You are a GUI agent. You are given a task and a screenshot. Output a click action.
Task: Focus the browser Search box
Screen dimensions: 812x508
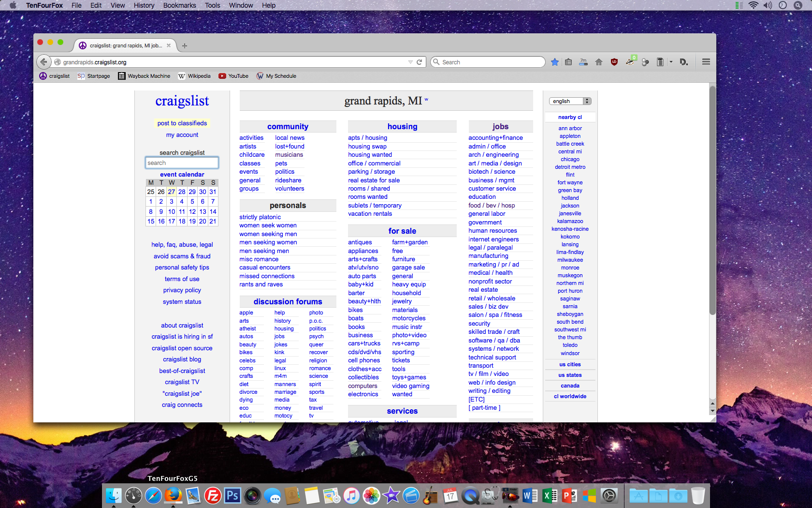[x=488, y=62]
